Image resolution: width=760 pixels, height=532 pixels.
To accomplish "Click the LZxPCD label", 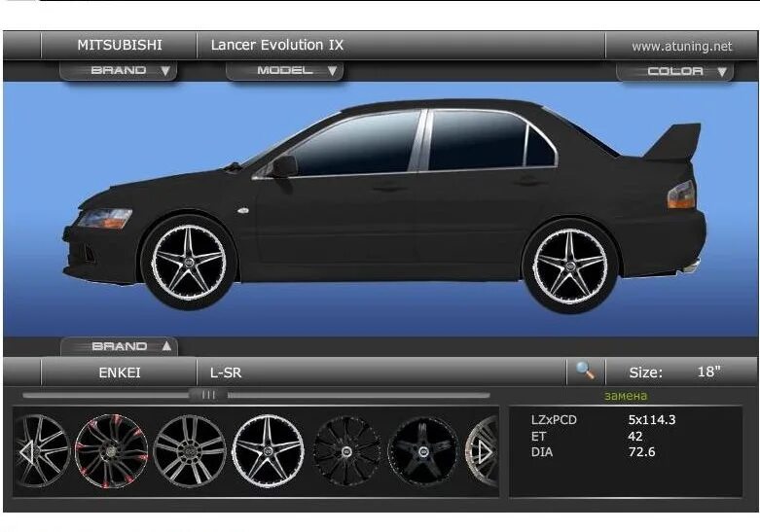I will pos(554,419).
